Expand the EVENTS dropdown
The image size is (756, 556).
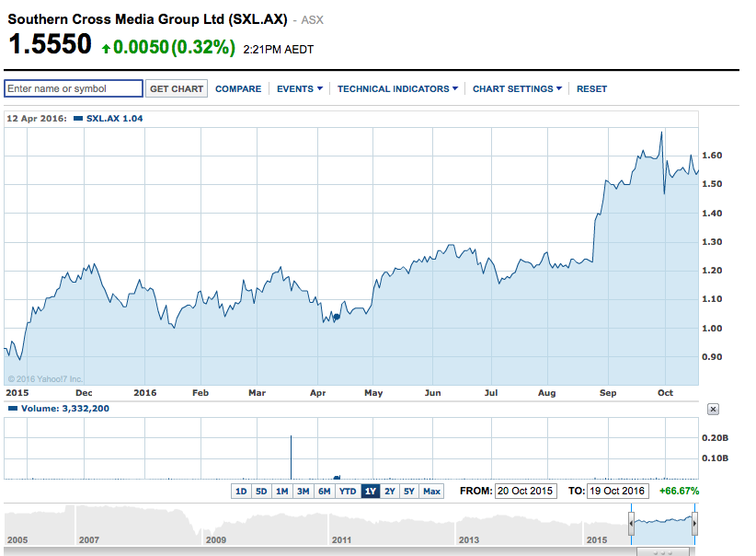tap(300, 88)
